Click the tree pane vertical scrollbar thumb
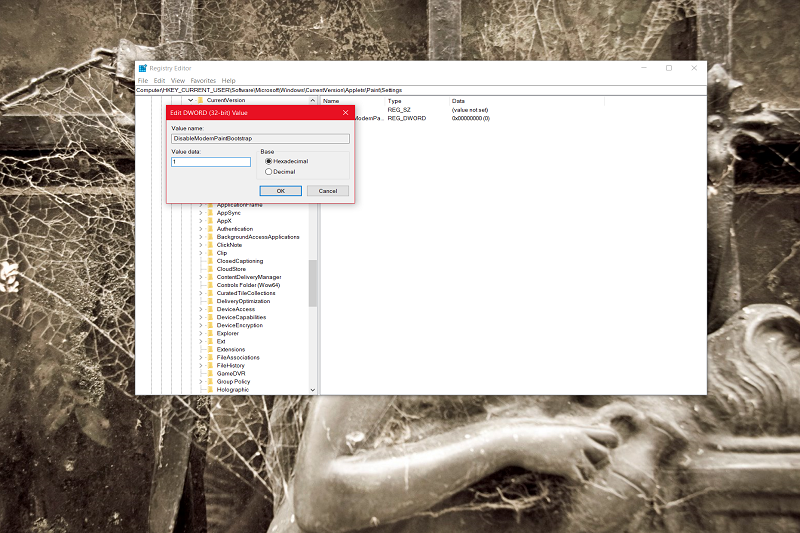Image resolution: width=800 pixels, height=533 pixels. coord(313,284)
